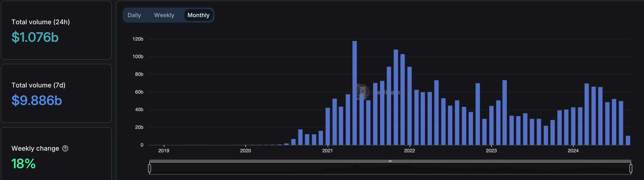644x180 pixels.
Task: Click the $1.076b 24h volume value
Action: tap(35, 37)
